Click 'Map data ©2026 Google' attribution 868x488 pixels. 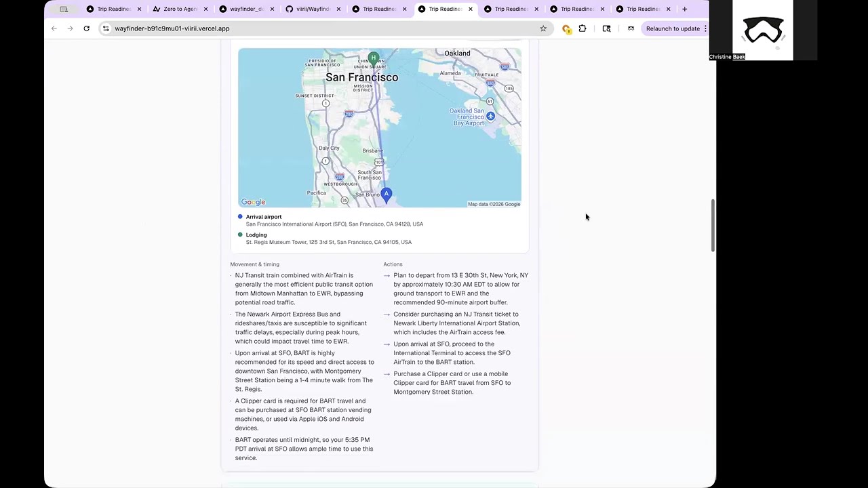[x=494, y=204]
